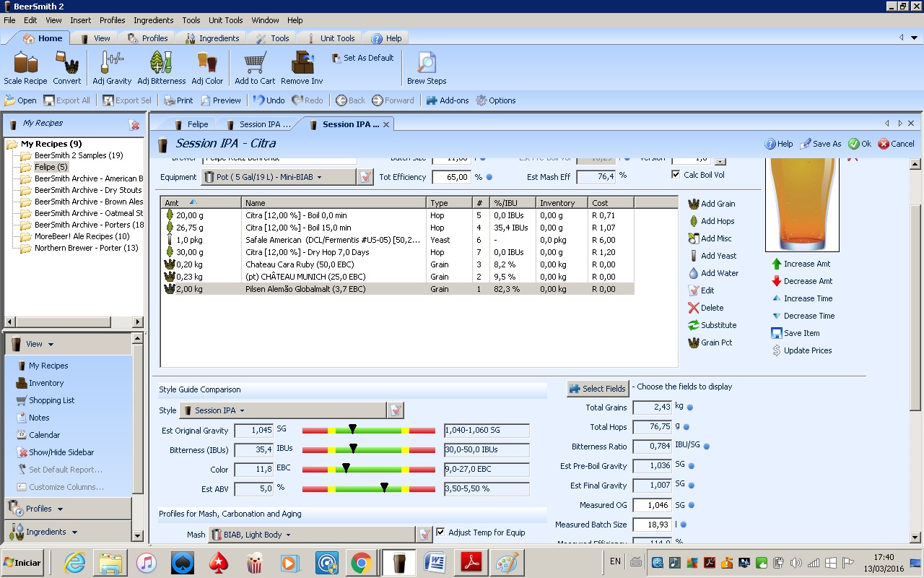Click Add to Cart icon
The image size is (924, 578).
255,68
